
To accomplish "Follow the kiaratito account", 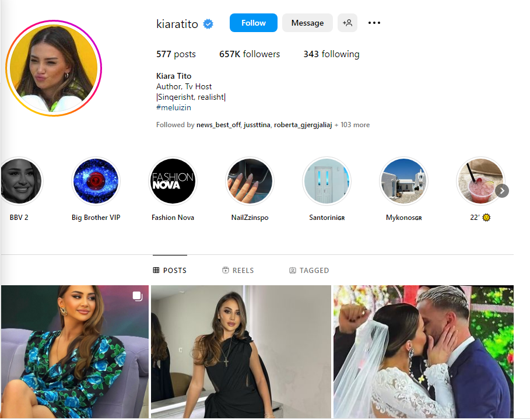I will coord(254,23).
